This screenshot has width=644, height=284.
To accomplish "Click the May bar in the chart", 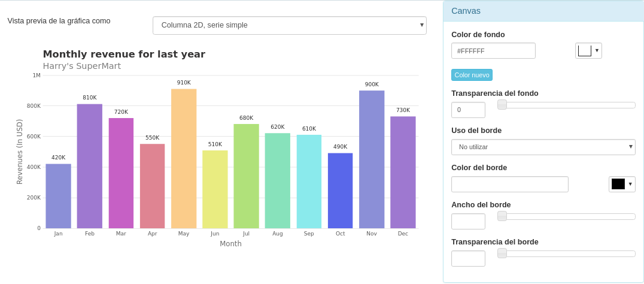I will click(184, 159).
